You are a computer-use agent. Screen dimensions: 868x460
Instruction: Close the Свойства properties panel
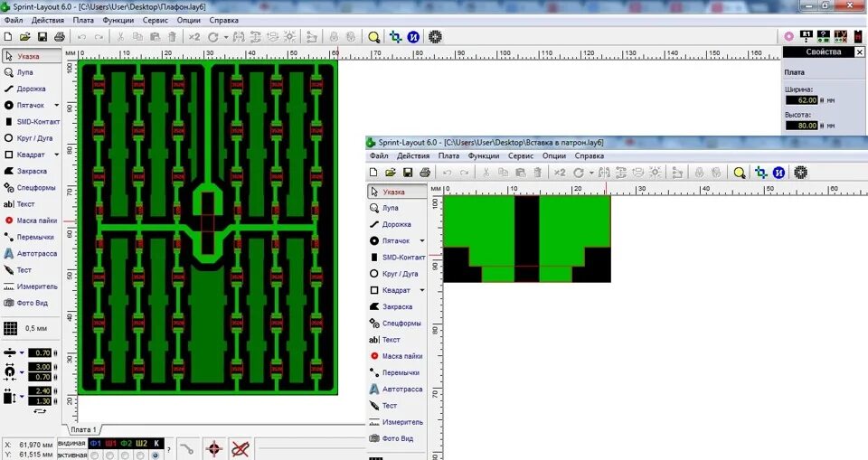859,52
